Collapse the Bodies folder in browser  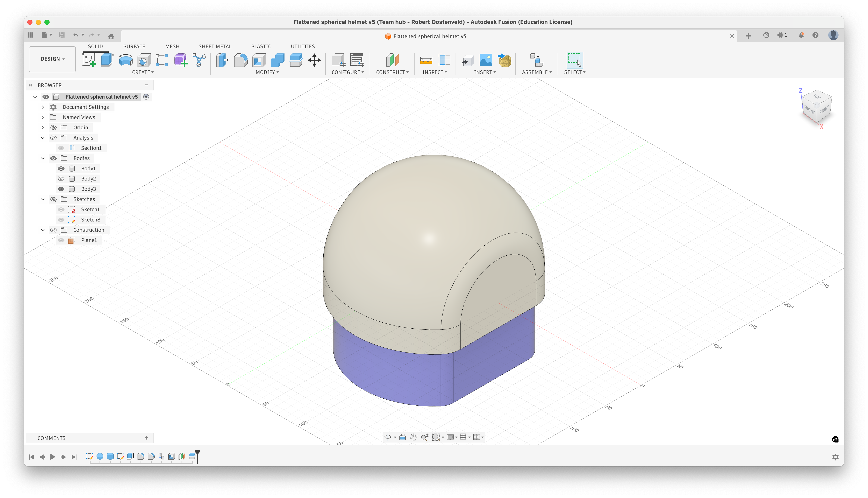[43, 158]
